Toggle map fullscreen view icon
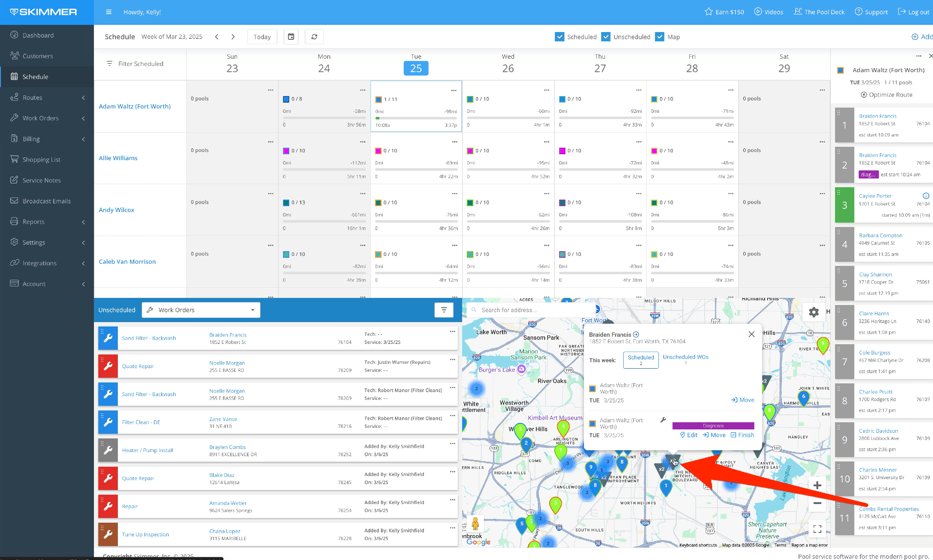 coord(817,529)
